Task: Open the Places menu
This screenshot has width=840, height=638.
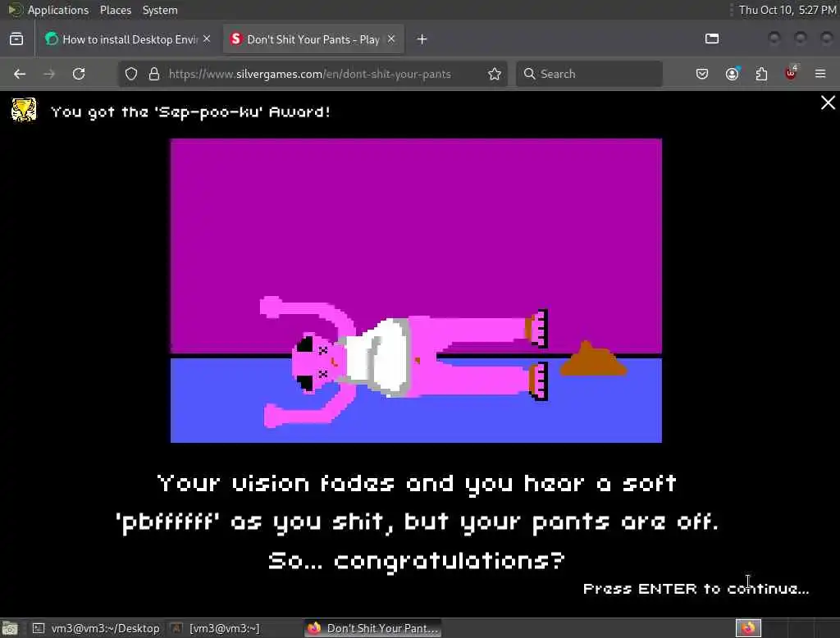Action: point(115,10)
